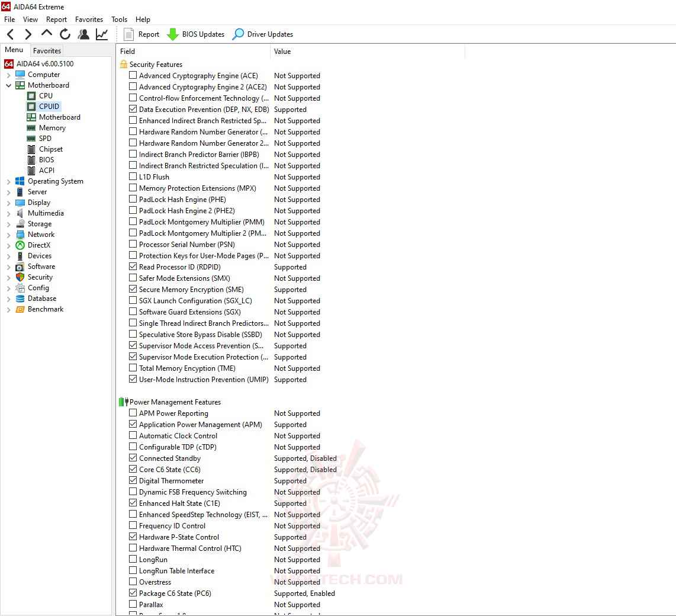This screenshot has width=676, height=616.
Task: Expand the Computer tree node
Action: (8, 75)
